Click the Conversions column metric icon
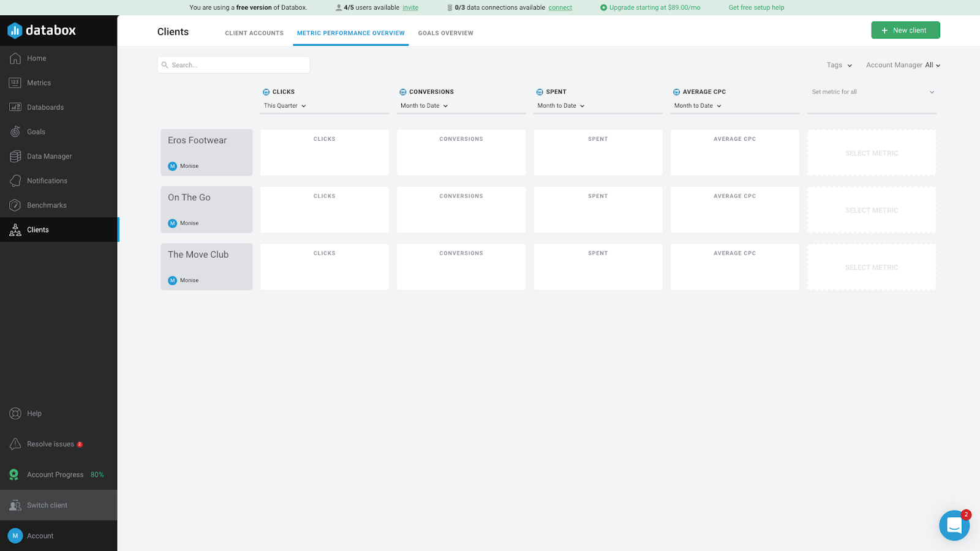Screen dimensions: 980x551 pos(403,92)
